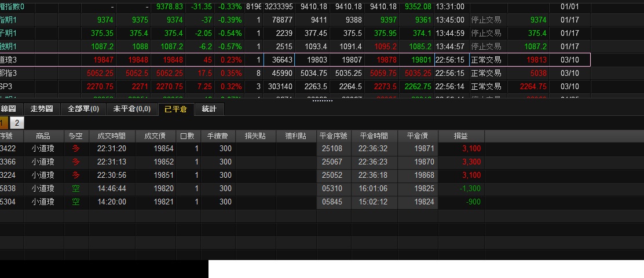Select trade executed at 22:31:20
Viewport: 644px width, 278px height.
[x=112, y=149]
